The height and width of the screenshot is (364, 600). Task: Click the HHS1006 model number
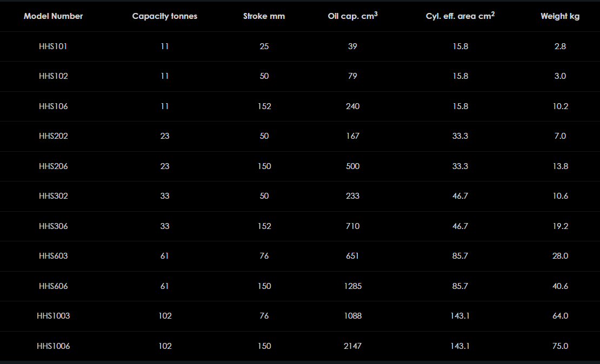(x=53, y=346)
